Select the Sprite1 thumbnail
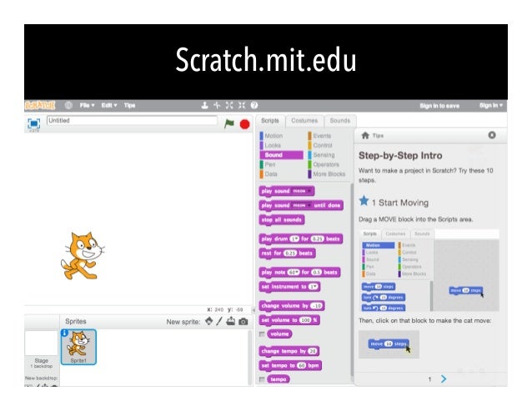Screen dimensions: 532x411 78,347
